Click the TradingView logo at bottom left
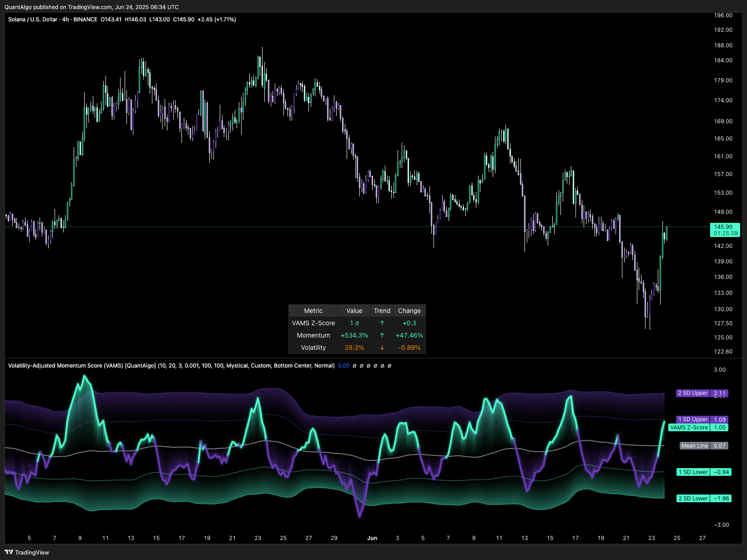Screen dimensions: 747x560 (27, 552)
